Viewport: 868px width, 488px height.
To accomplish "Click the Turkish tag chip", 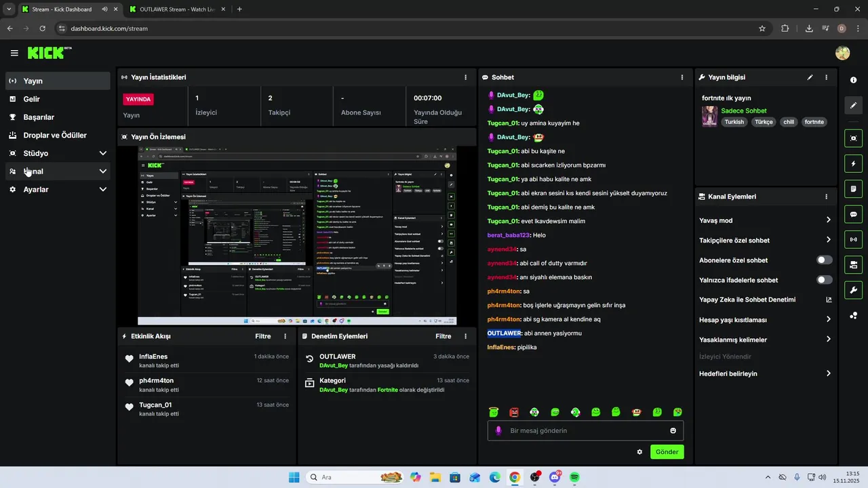I will (734, 122).
